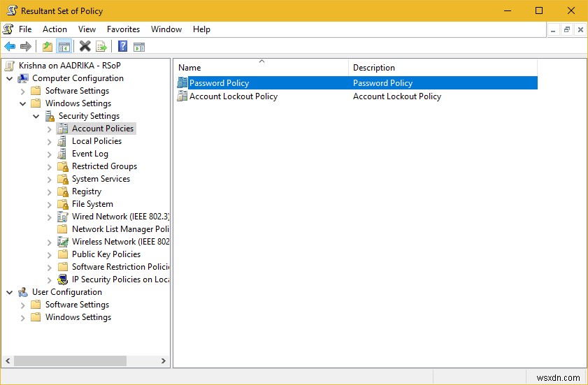The image size is (588, 385).
Task: Click the Event Log tree icon
Action: pyautogui.click(x=62, y=154)
